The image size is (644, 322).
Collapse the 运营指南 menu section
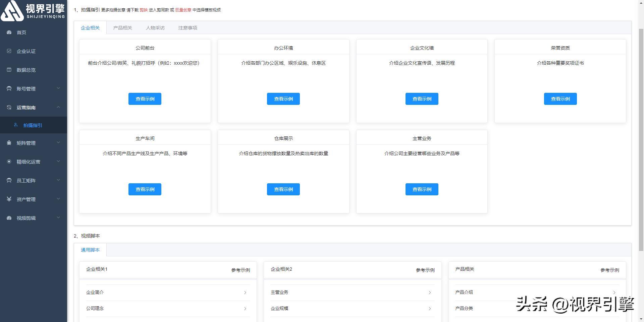[58, 107]
